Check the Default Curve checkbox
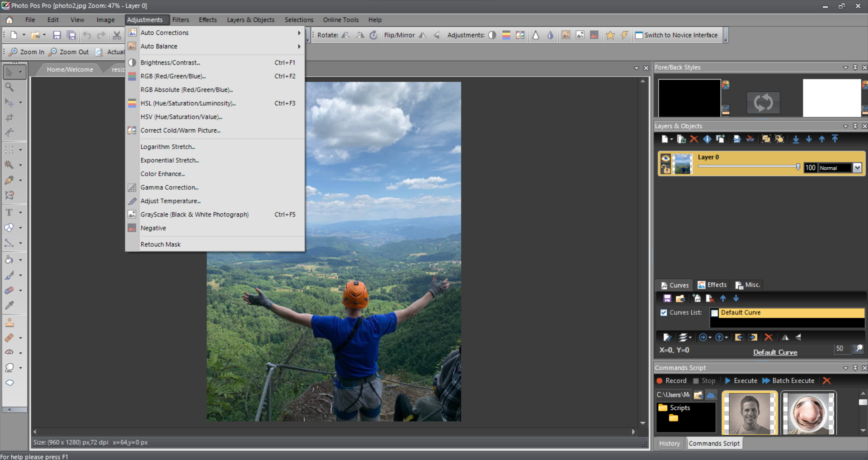 pos(715,313)
